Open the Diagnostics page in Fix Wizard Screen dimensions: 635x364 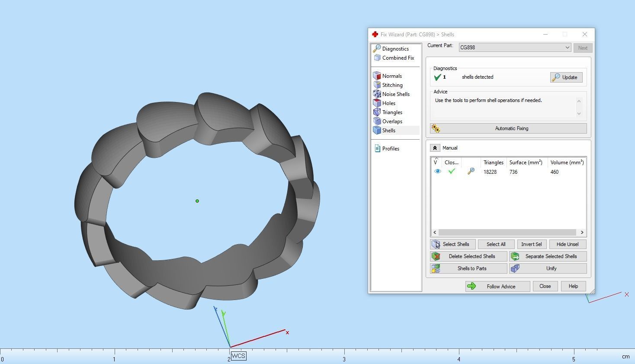pyautogui.click(x=395, y=49)
